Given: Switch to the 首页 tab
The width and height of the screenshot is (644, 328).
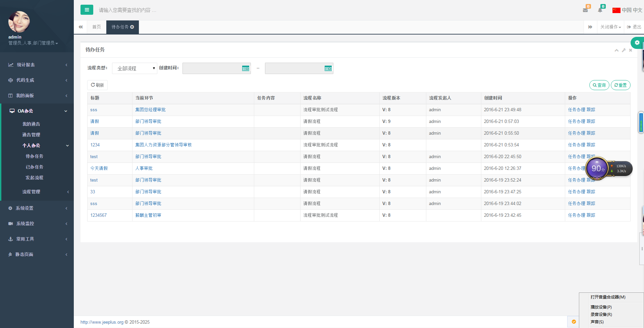Looking at the screenshot, I should point(97,27).
